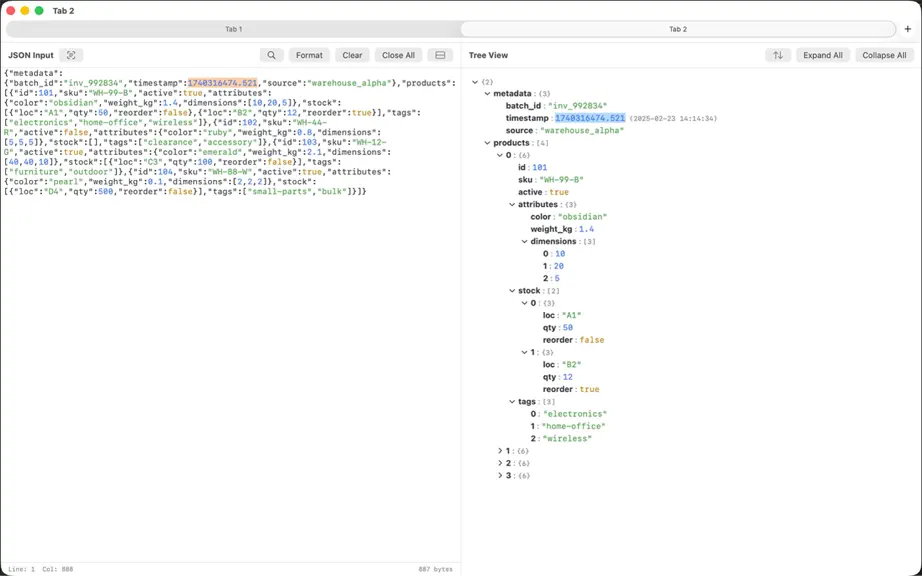Select the batch_id row in tree
This screenshot has width=922, height=576.
tap(556, 106)
